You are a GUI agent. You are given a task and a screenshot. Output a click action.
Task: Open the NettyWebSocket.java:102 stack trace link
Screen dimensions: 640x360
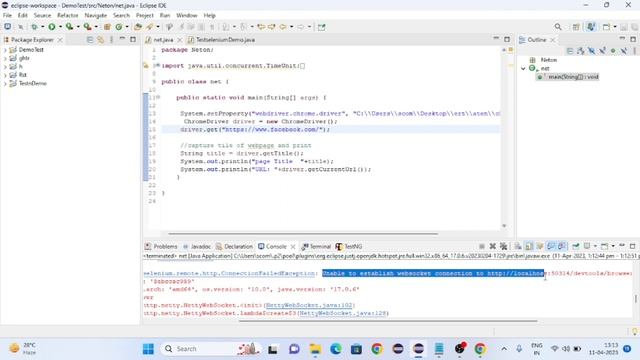pos(309,305)
